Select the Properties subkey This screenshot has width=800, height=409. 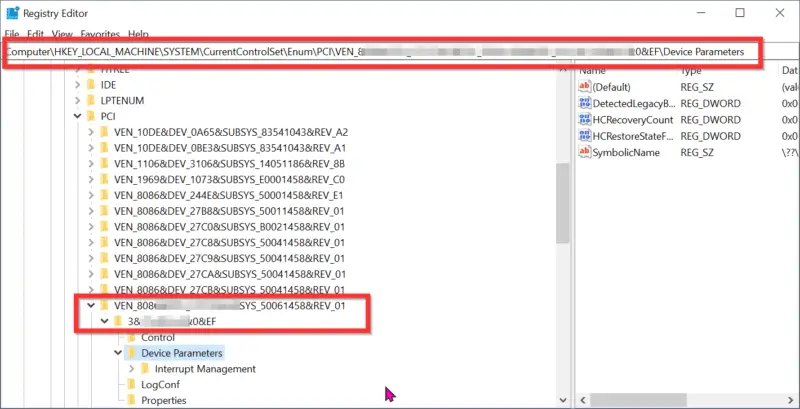[163, 400]
